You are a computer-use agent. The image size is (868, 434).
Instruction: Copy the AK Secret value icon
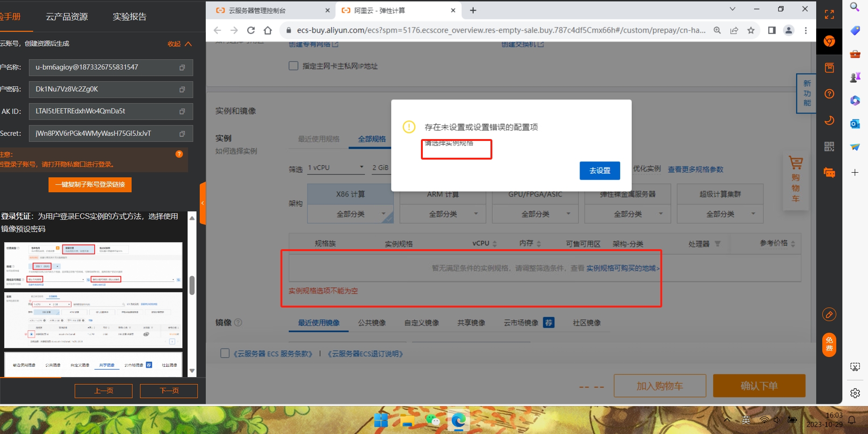coord(182,134)
